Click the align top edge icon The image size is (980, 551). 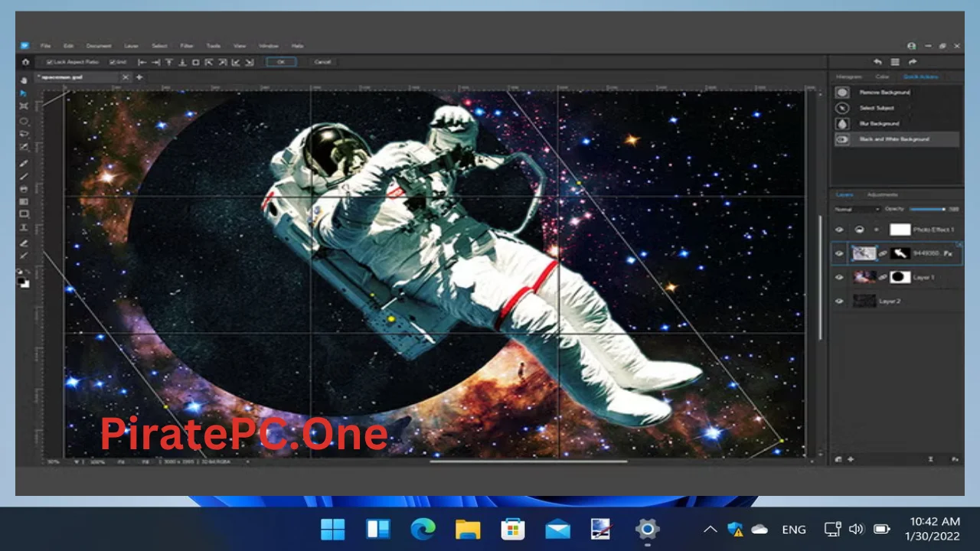(169, 62)
